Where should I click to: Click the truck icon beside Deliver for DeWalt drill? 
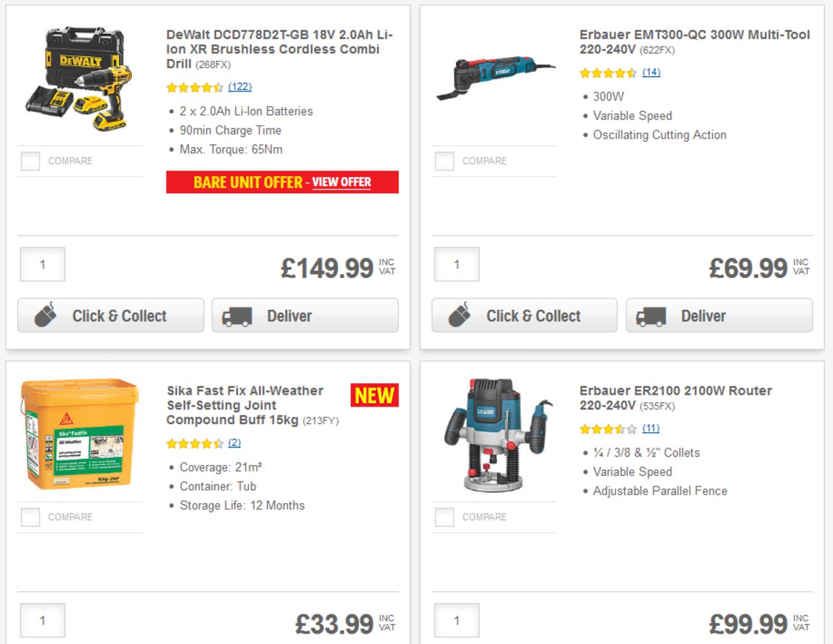pyautogui.click(x=238, y=316)
